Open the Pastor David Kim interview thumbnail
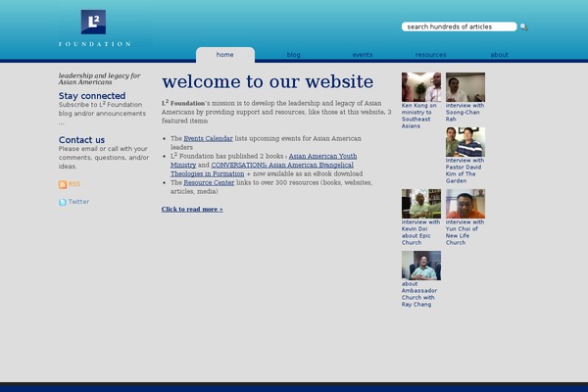Viewport: 588px width, 392px height. 465,142
